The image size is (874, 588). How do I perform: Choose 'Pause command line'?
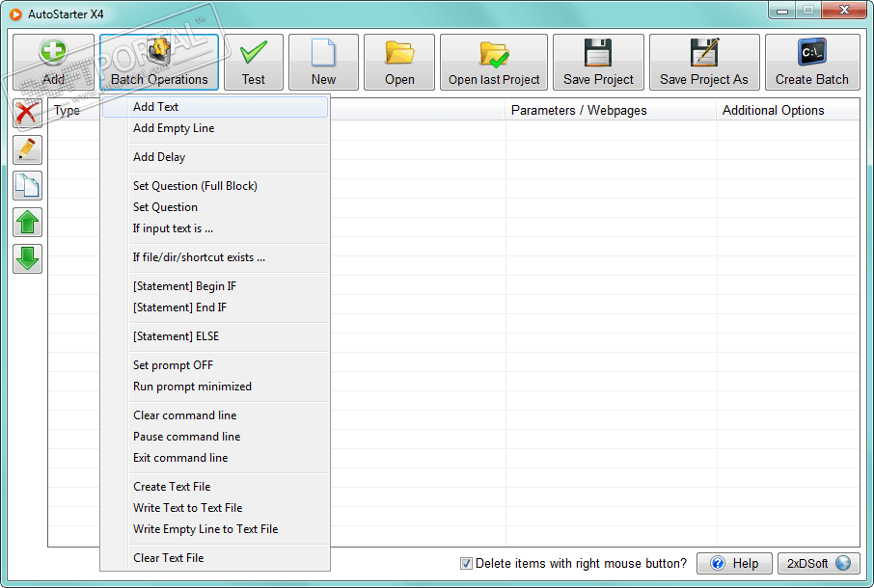point(215,437)
